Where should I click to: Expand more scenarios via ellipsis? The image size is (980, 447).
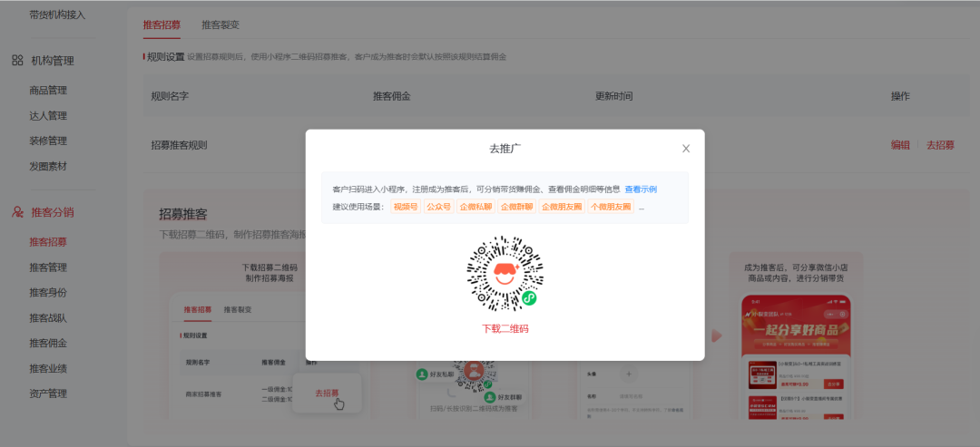pyautogui.click(x=642, y=207)
